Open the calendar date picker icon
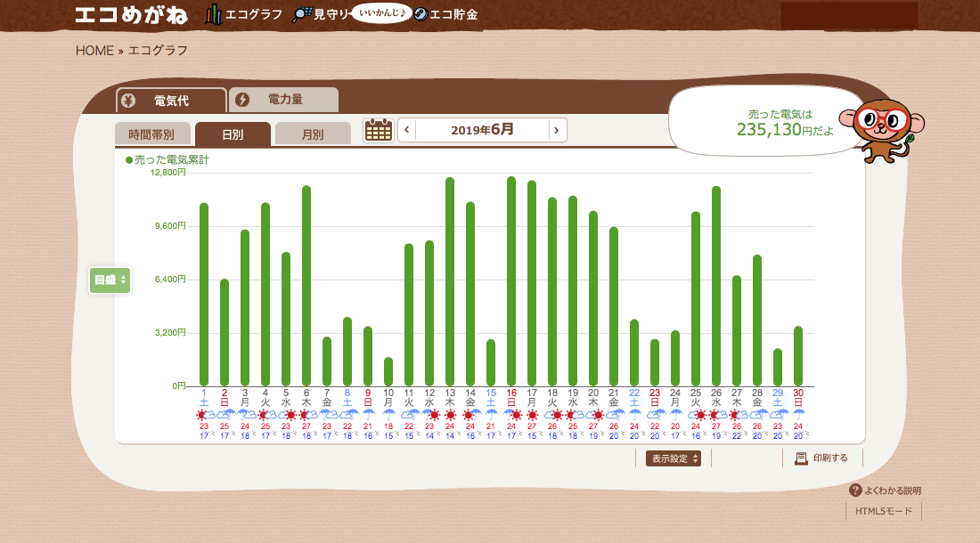Screen dimensions: 980x543 378,131
